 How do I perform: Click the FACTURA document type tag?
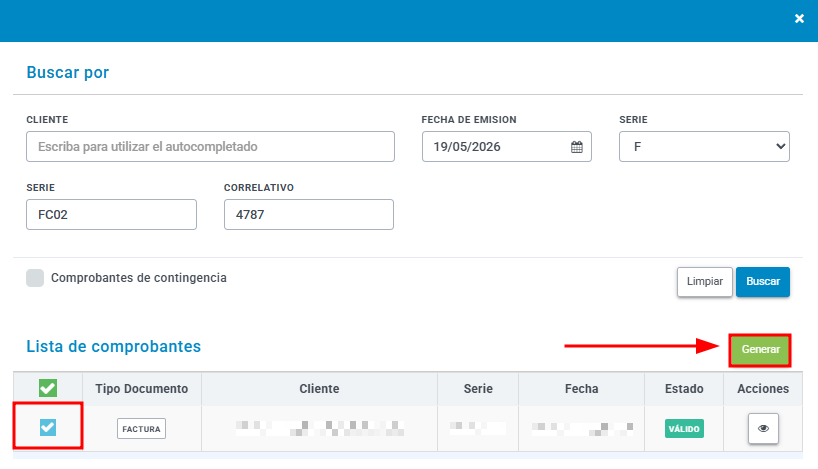141,429
